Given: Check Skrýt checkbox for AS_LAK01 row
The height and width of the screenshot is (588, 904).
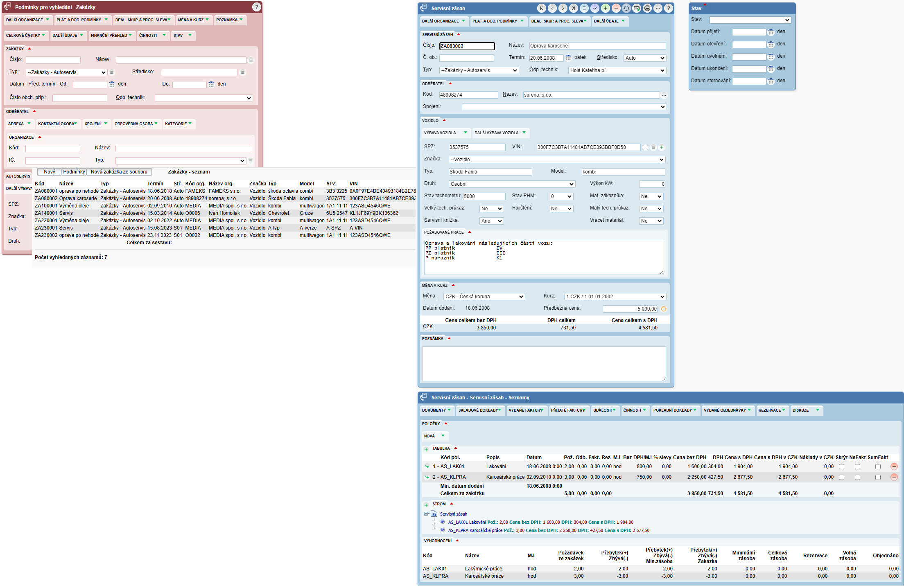Looking at the screenshot, I should [x=841, y=466].
